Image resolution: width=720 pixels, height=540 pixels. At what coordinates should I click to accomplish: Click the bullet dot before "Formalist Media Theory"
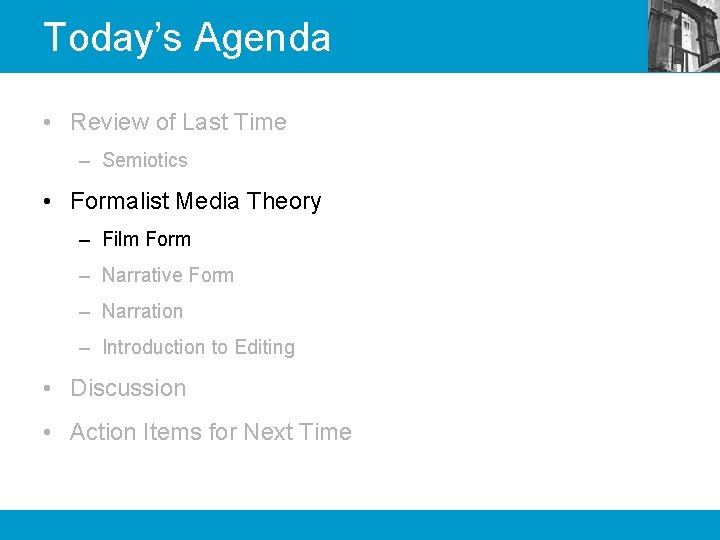pos(48,202)
